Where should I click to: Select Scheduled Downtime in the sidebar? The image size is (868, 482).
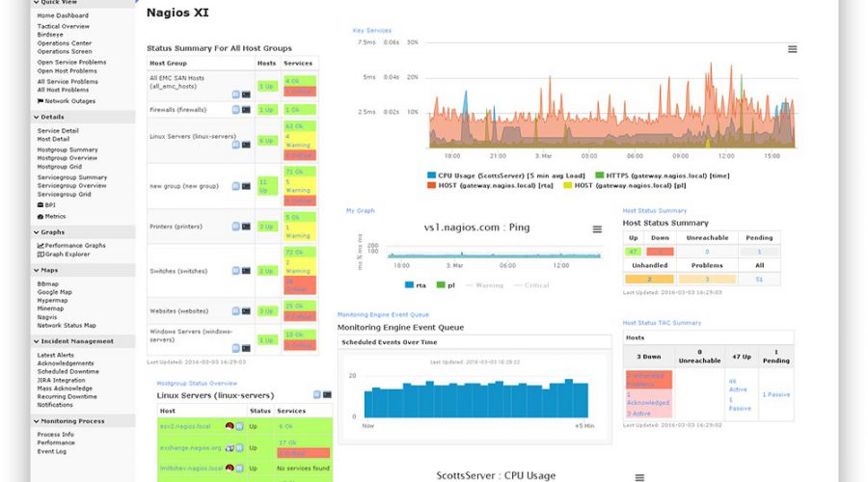67,372
